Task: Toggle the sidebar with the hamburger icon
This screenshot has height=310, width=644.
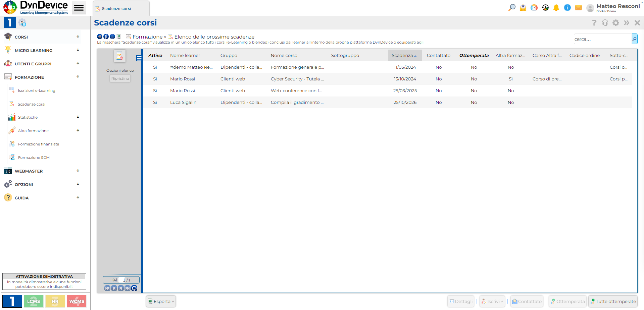Action: pyautogui.click(x=79, y=7)
